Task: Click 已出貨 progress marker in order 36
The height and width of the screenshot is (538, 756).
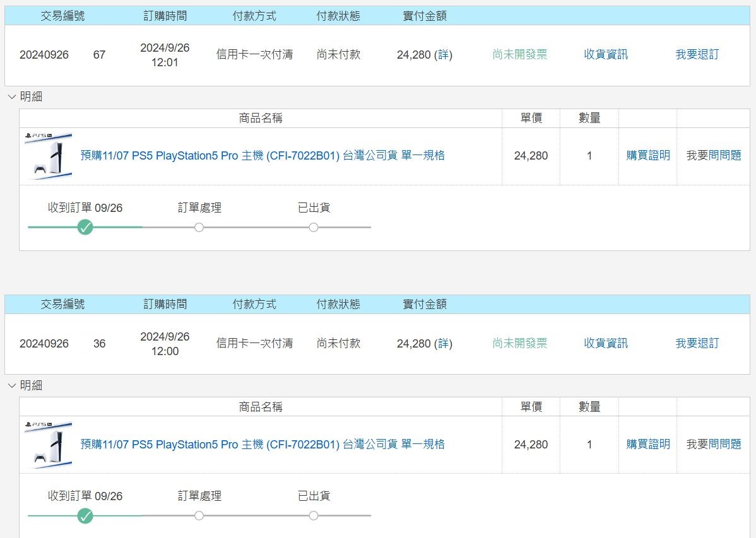Action: point(314,516)
